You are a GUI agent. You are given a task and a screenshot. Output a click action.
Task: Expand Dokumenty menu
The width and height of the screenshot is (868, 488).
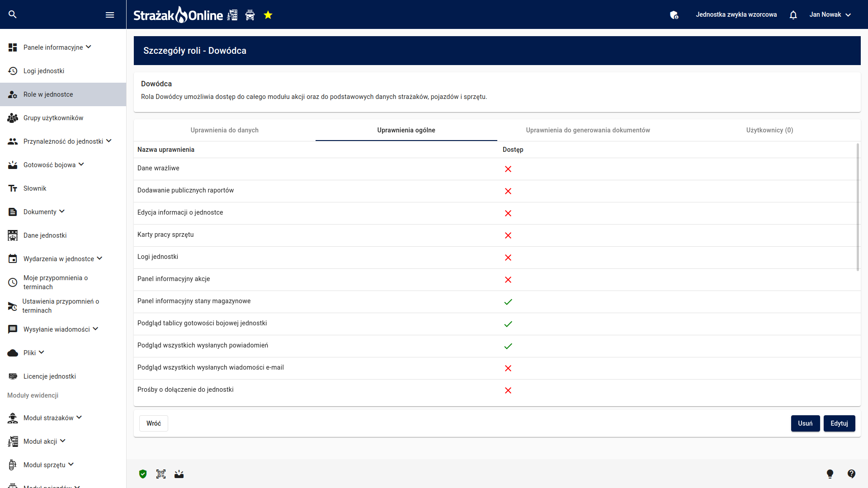tap(62, 211)
